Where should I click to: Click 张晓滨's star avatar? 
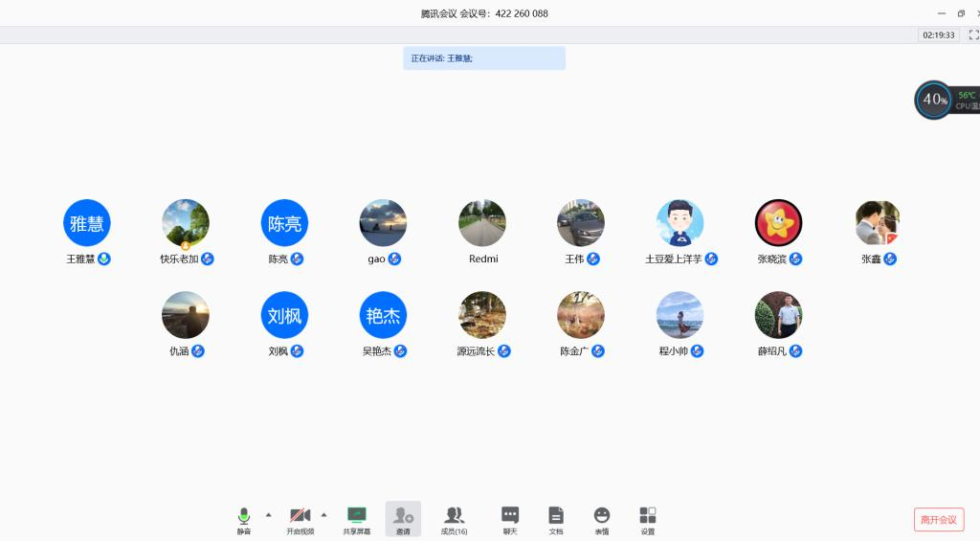(x=778, y=223)
